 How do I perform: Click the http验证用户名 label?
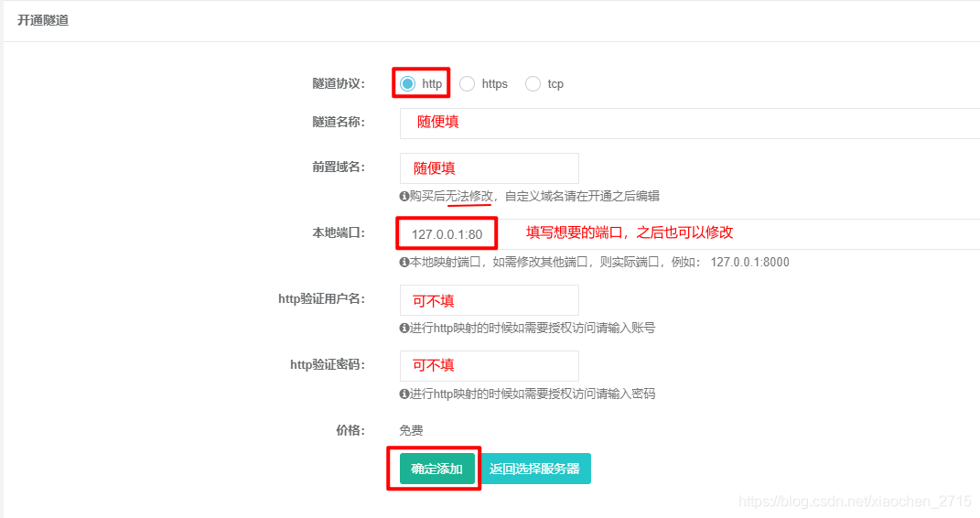coord(321,298)
